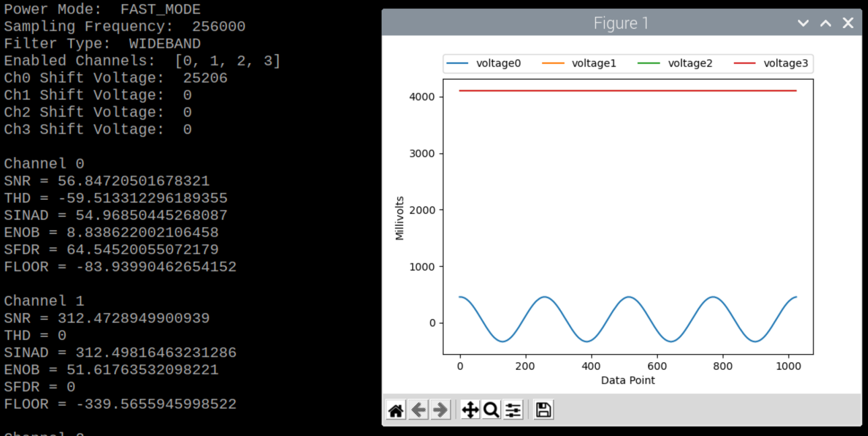Maximize Figure 1 using the up chevron
This screenshot has width=868, height=436.
click(825, 23)
